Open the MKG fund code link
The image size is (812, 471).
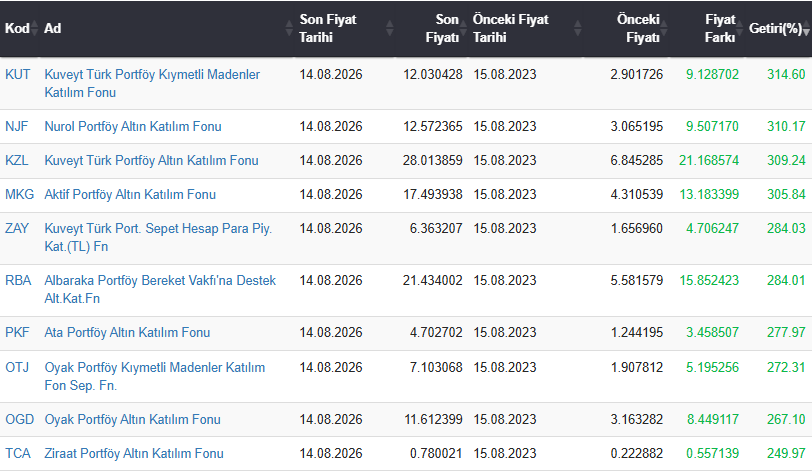19,195
